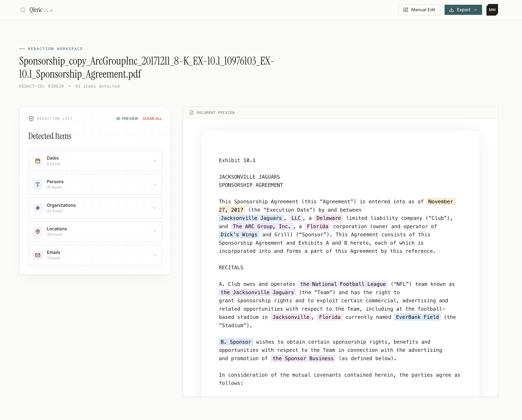Toggle the Preview eye control
Image resolution: width=522 pixels, height=420 pixels.
(x=127, y=119)
